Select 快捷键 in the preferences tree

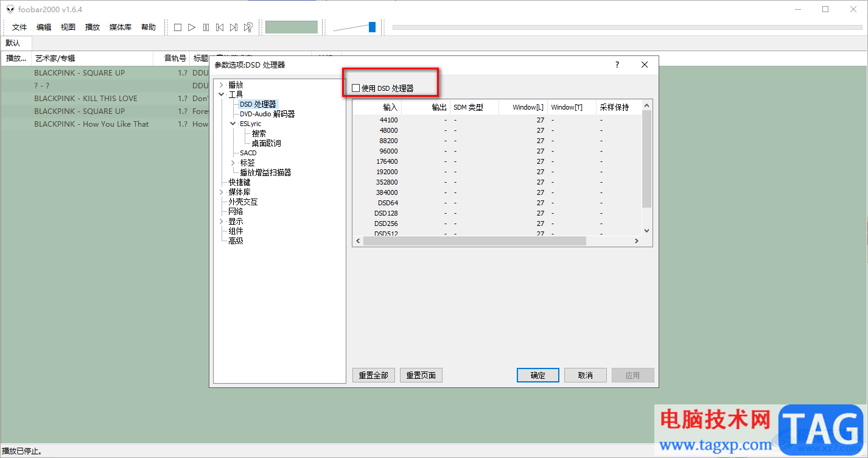tap(239, 182)
